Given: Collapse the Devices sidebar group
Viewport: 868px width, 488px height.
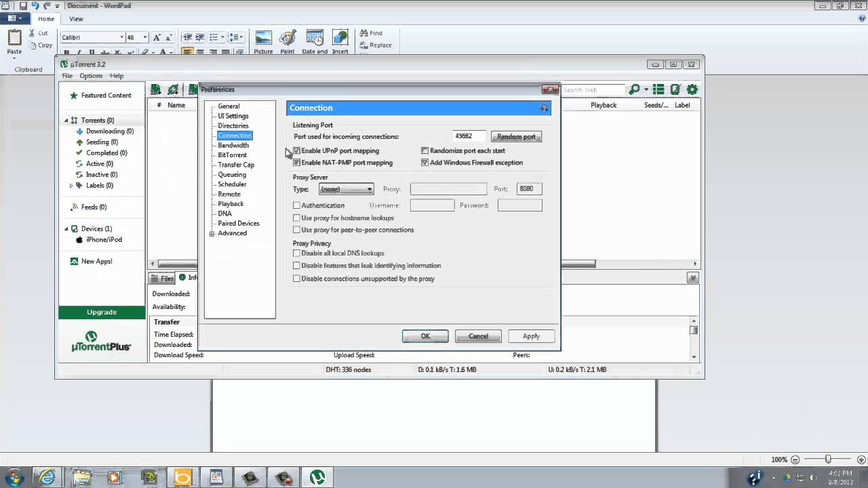Looking at the screenshot, I should [x=66, y=229].
